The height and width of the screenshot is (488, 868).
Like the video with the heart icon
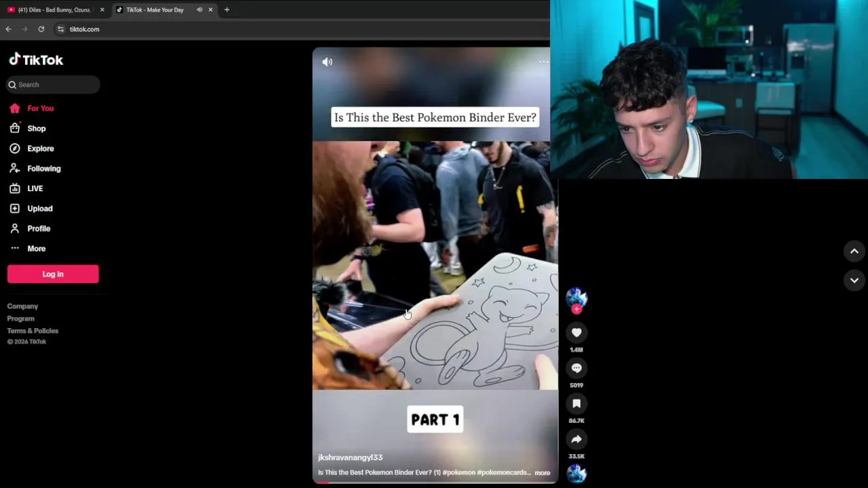(x=576, y=332)
